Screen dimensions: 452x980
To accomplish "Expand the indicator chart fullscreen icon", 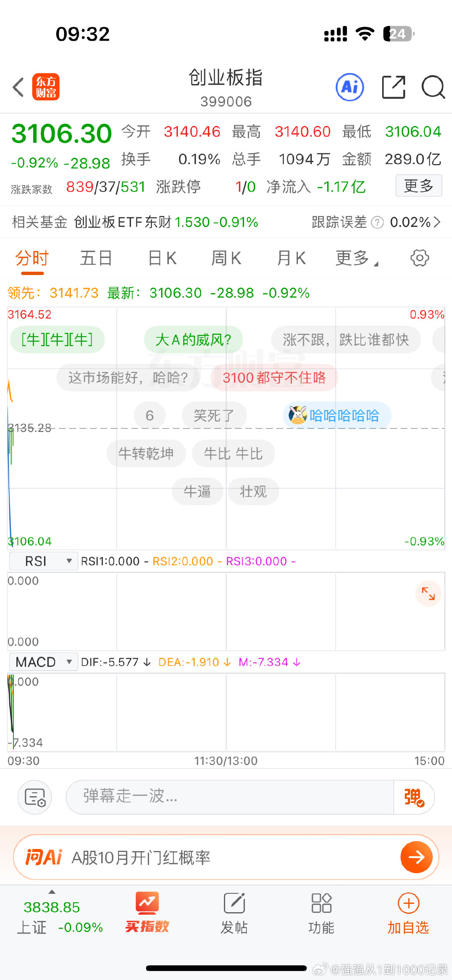I will point(428,594).
